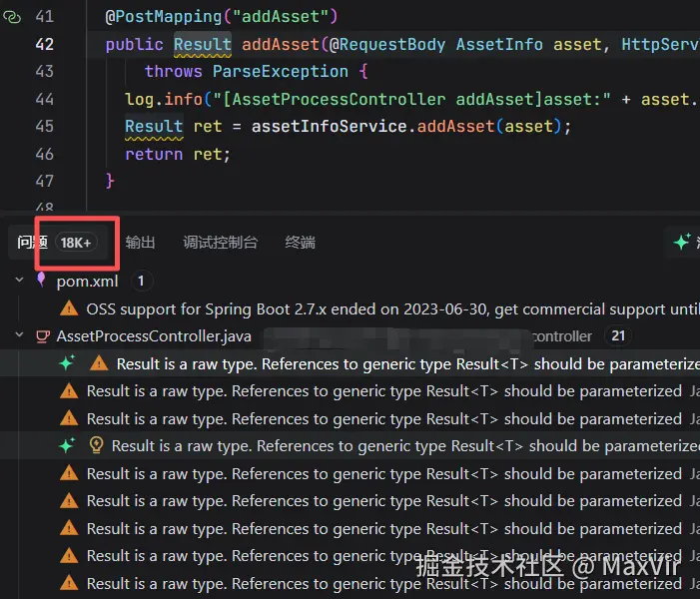Click the sparkle AI icon right of the panel tabs
This screenshot has width=700, height=599.
(682, 242)
